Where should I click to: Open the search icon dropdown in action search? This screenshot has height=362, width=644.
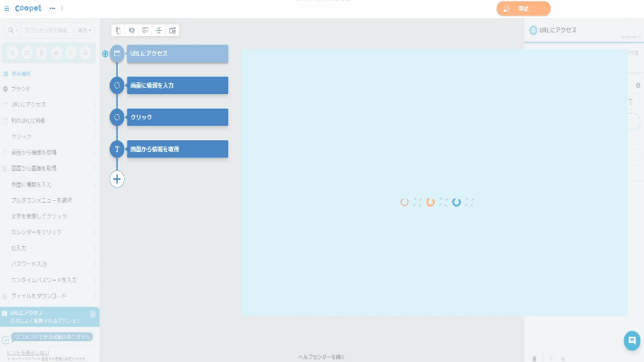[12, 31]
